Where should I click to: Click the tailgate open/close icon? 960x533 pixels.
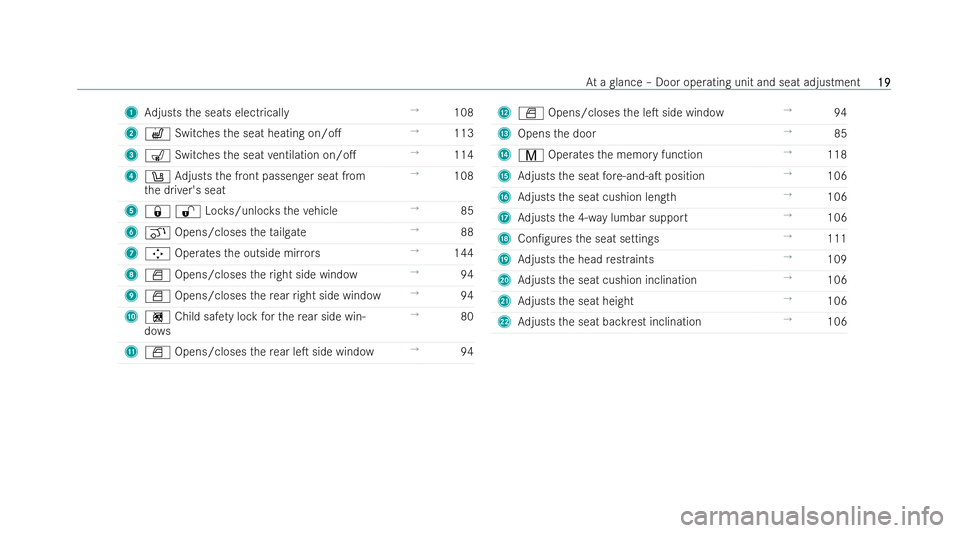157,233
